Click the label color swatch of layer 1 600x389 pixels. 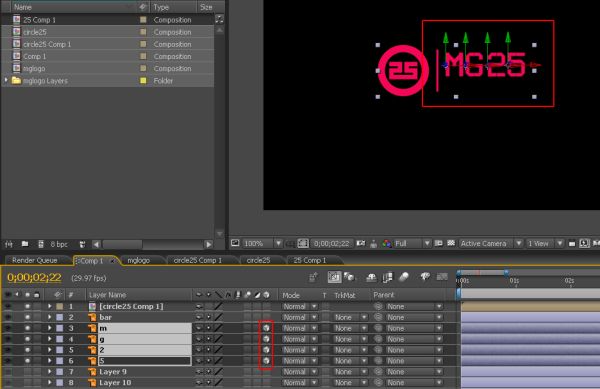(60, 306)
